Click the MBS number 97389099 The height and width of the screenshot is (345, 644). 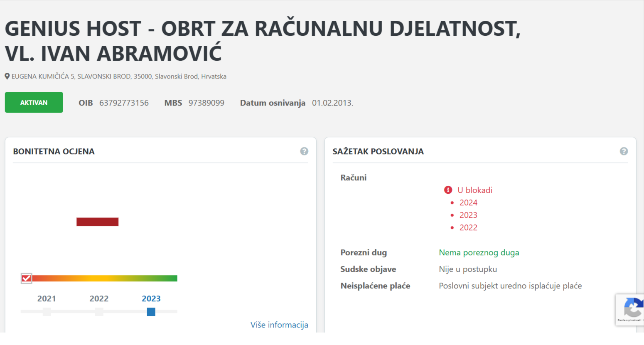tap(206, 103)
